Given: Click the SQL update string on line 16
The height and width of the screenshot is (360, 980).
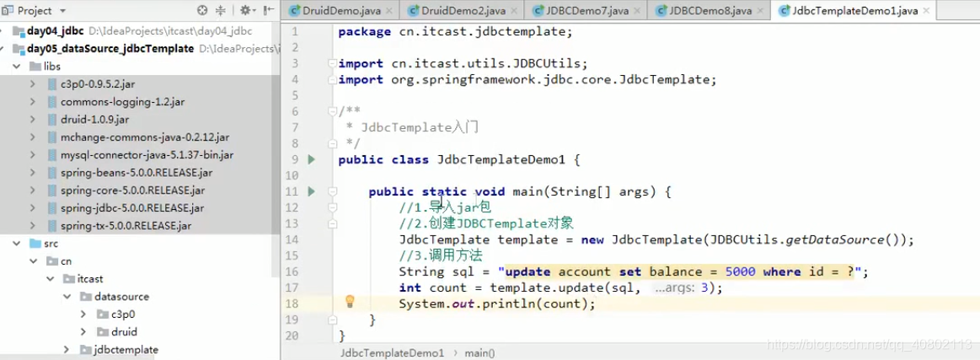Looking at the screenshot, I should [681, 271].
